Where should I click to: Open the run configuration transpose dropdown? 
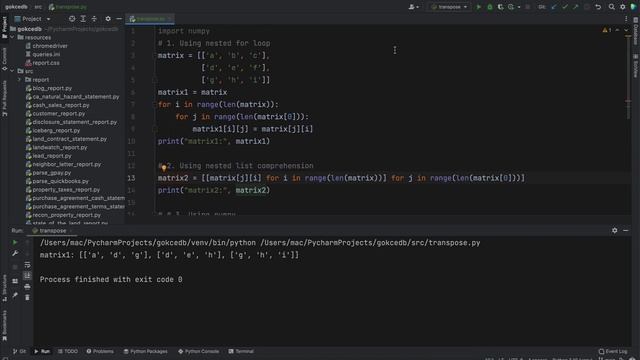pos(449,7)
